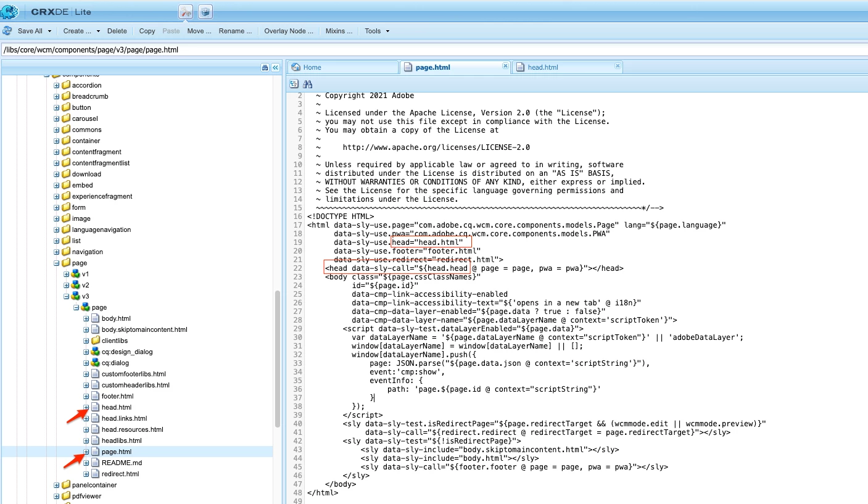Expand the v1 node

[67, 274]
